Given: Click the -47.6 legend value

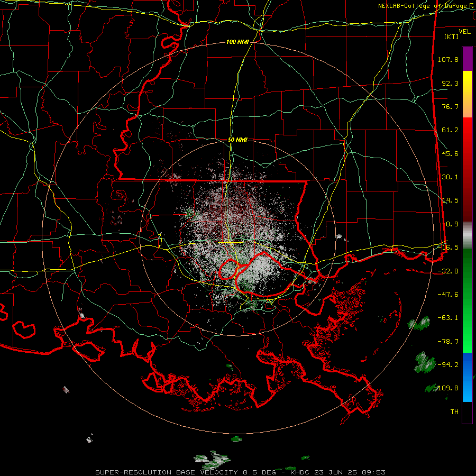Looking at the screenshot, I should 448,295.
